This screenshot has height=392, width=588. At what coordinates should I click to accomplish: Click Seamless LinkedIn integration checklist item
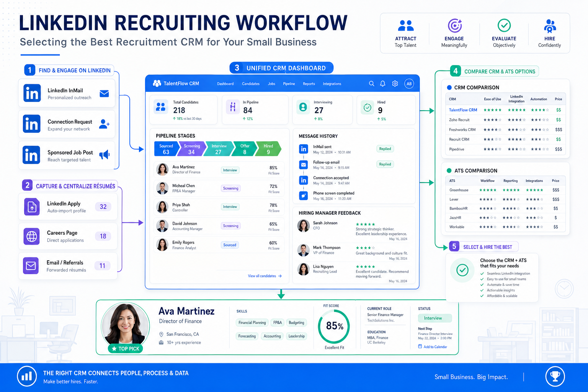[505, 274]
